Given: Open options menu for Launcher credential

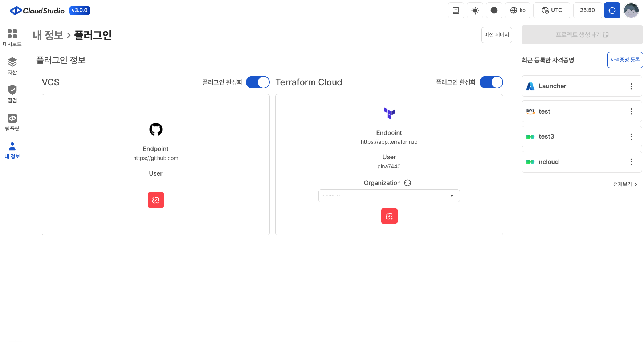Looking at the screenshot, I should coord(631,86).
